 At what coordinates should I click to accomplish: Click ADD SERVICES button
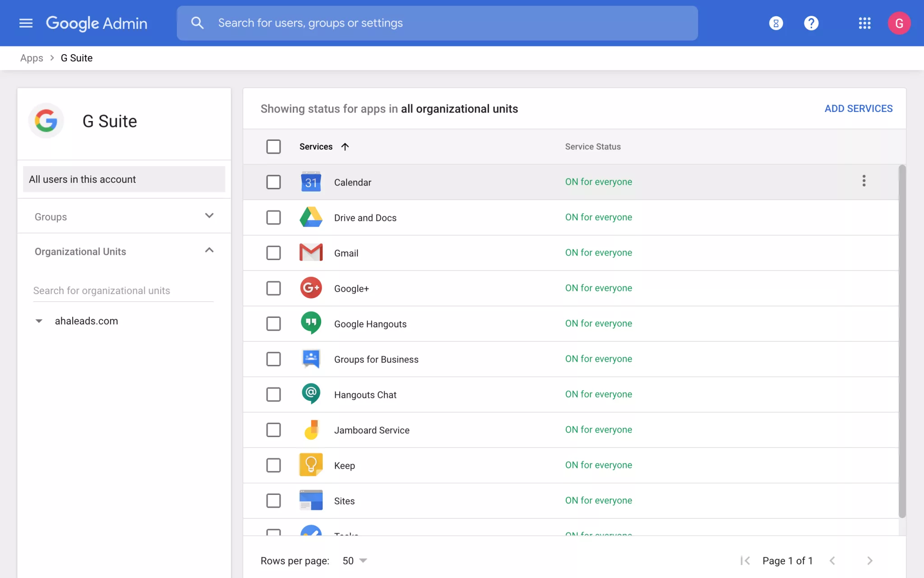[x=858, y=108]
